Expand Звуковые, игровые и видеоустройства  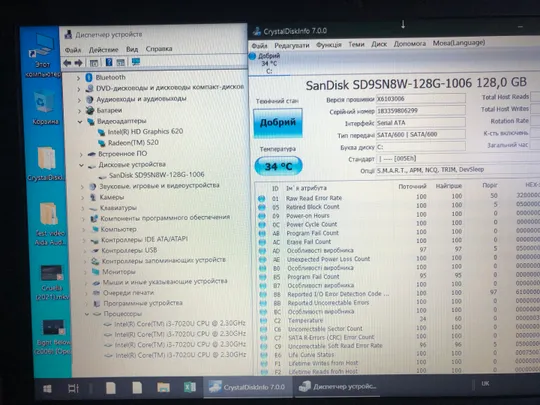coord(82,187)
